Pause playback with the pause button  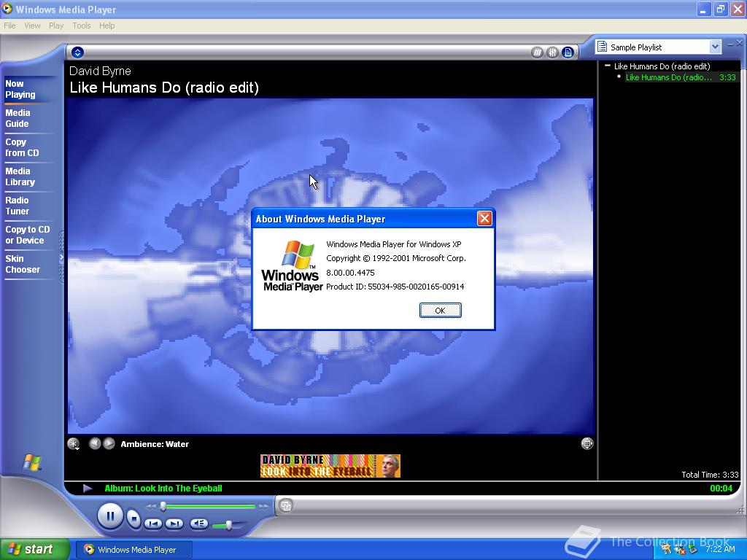110,516
